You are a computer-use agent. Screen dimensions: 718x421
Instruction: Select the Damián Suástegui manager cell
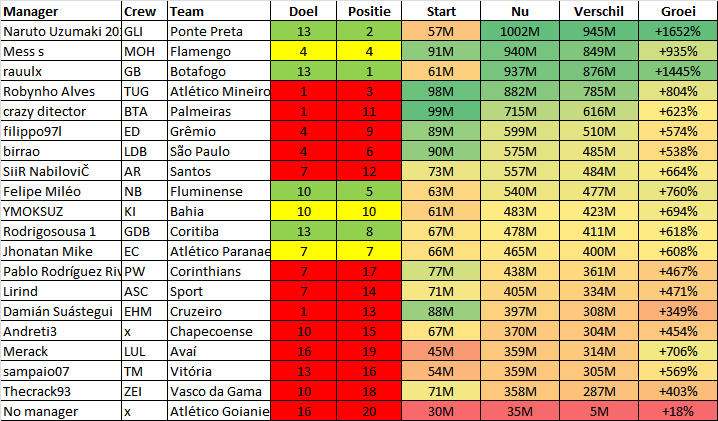(61, 312)
